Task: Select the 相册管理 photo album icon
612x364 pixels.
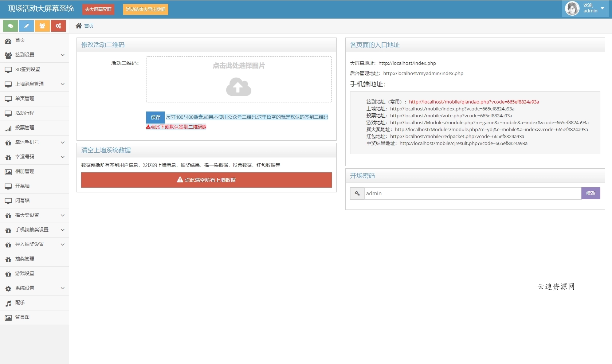Action: pyautogui.click(x=8, y=172)
